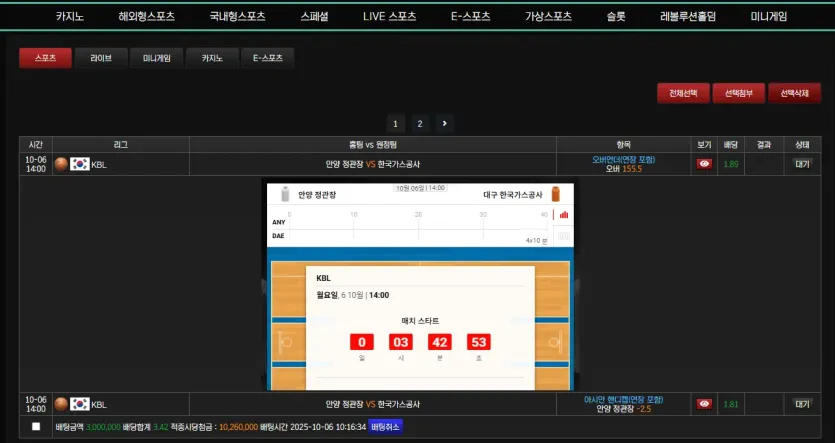Open the red statistics chart icon

[564, 215]
